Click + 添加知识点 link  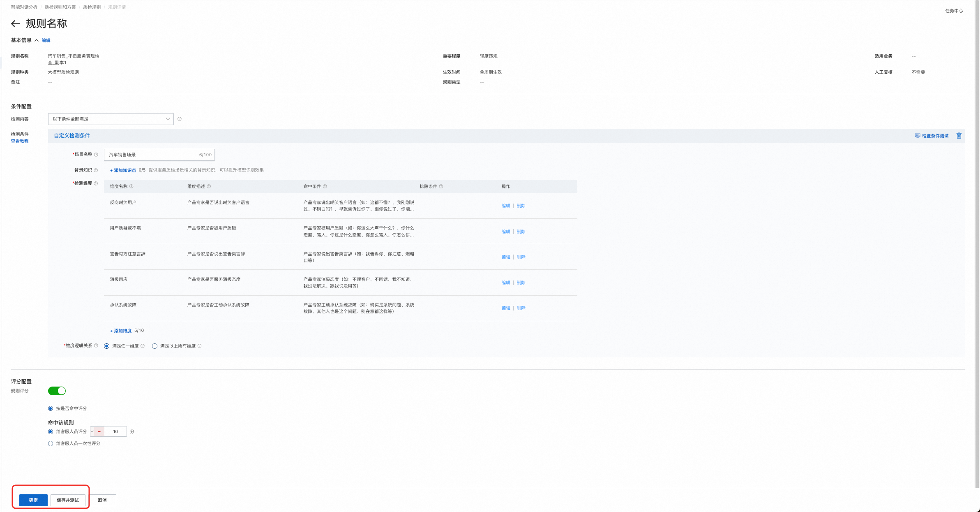tap(123, 170)
